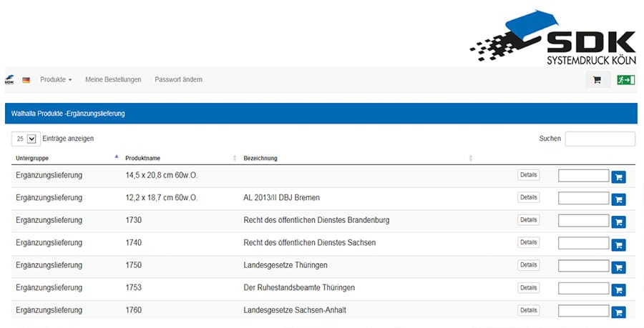
Task: Show Details for AL 2013/II DBJ Bremen
Action: (529, 198)
